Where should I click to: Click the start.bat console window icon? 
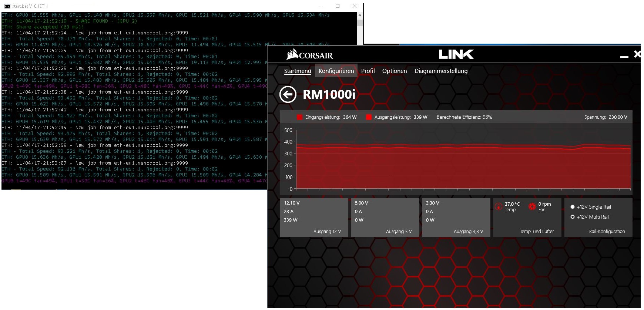[7, 6]
